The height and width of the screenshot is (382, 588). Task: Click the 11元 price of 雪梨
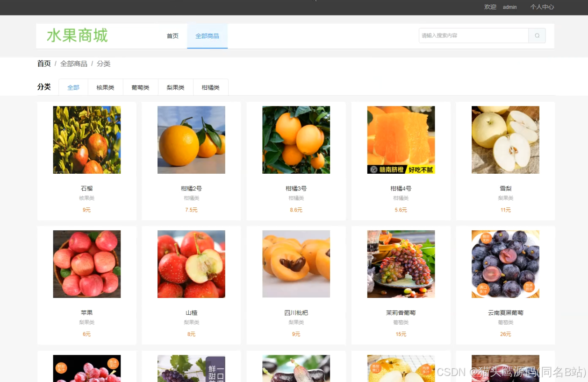[506, 210]
